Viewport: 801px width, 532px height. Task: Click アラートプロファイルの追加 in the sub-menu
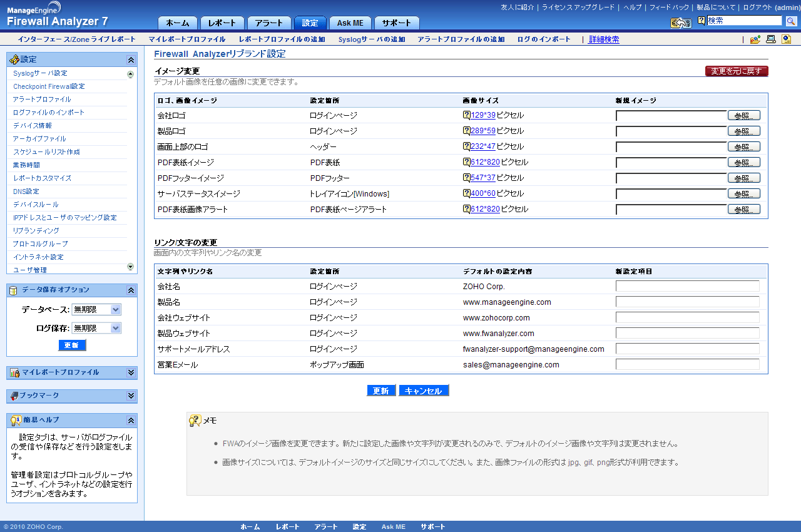[x=461, y=39]
